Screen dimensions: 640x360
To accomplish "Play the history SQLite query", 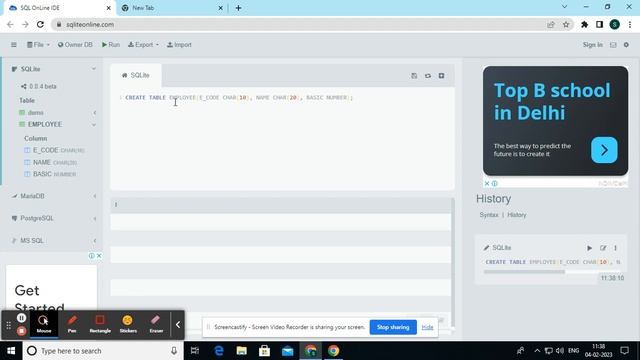I will (x=589, y=248).
